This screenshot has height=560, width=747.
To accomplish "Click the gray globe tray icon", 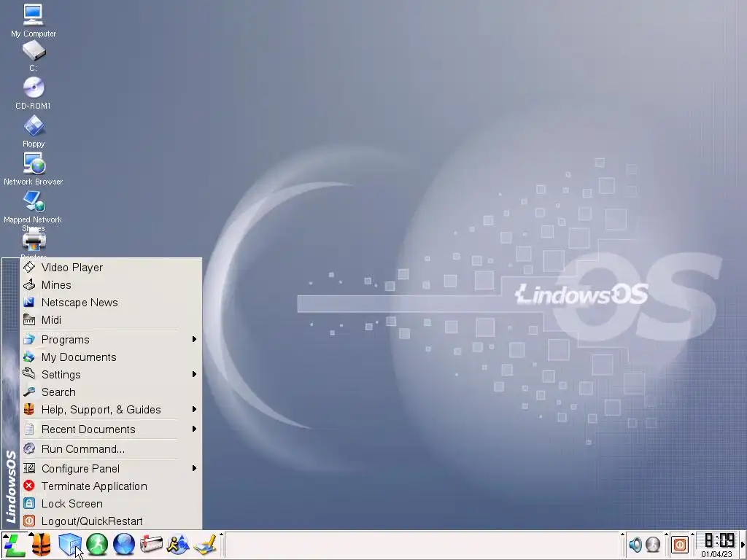I will coord(653,544).
